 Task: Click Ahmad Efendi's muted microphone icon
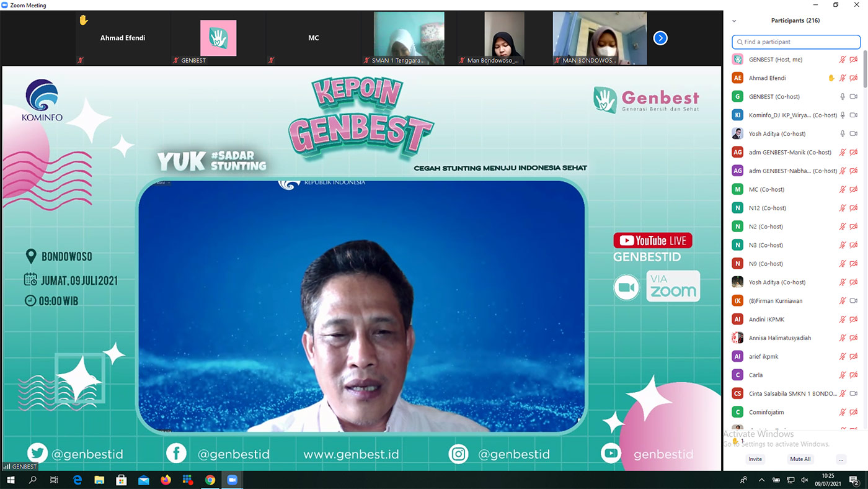(x=843, y=78)
